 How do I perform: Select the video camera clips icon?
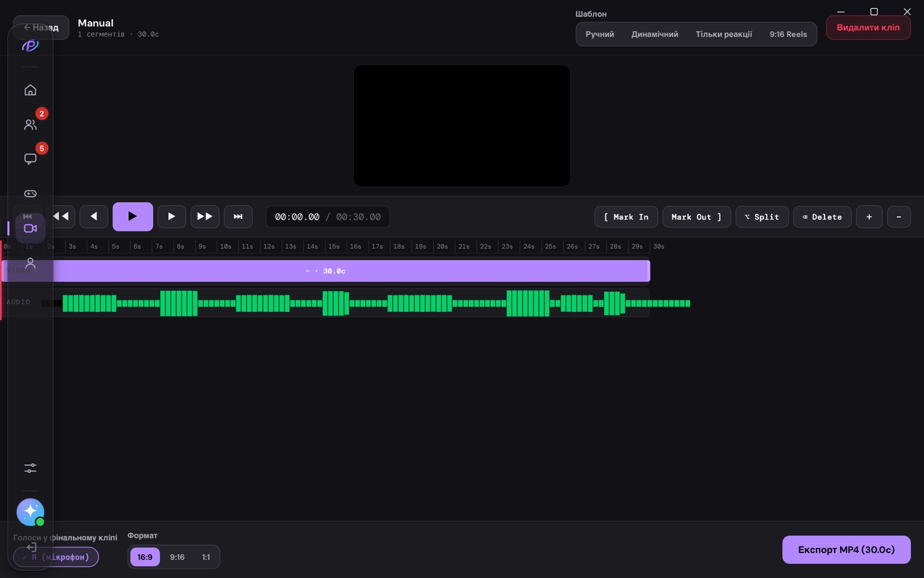(30, 228)
